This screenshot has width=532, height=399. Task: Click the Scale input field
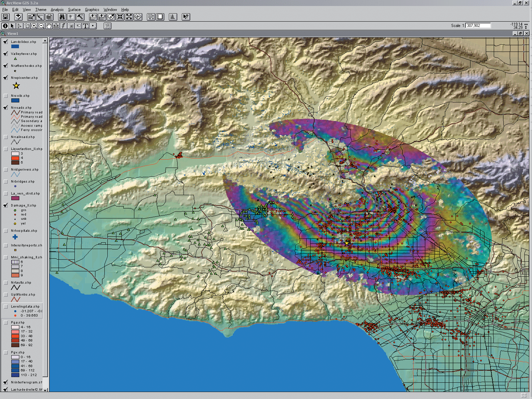point(478,26)
